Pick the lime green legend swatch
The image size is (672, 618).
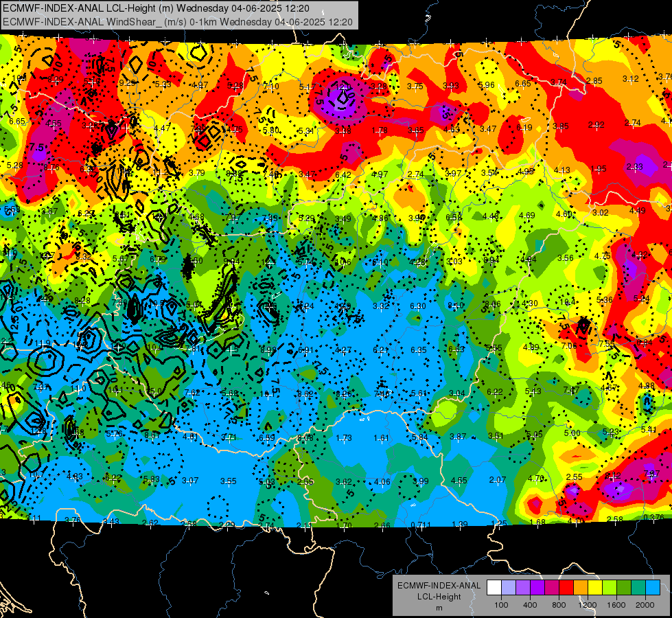(x=610, y=588)
